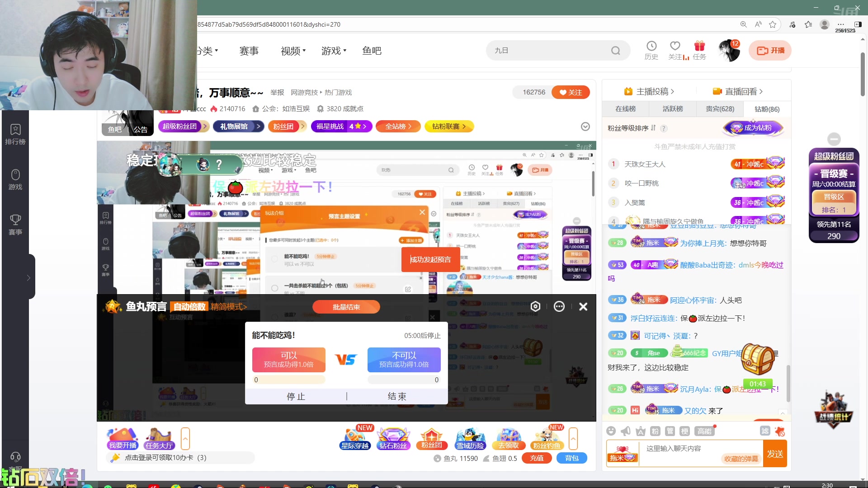Click 结束 on the prediction card
This screenshot has height=488, width=868.
point(397,396)
